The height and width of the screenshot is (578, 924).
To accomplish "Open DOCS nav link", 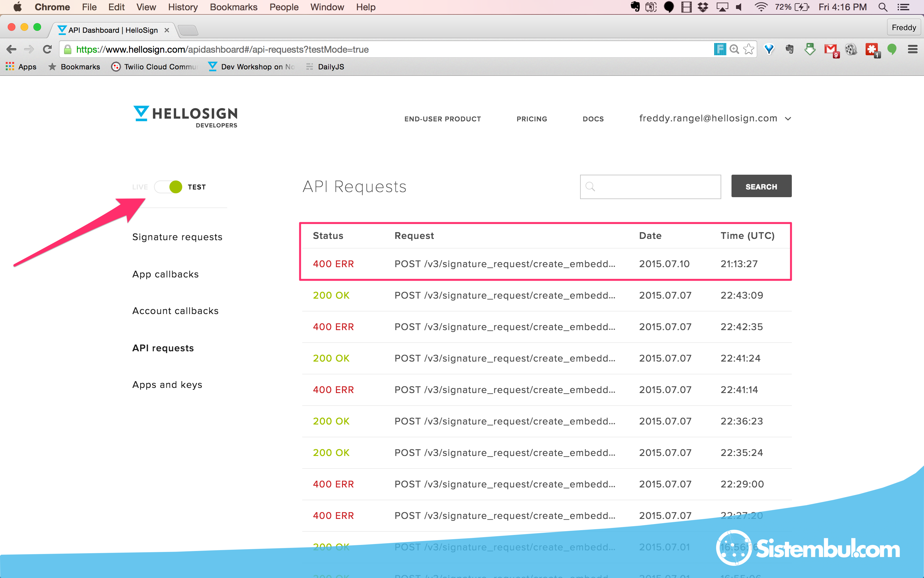I will [x=593, y=119].
